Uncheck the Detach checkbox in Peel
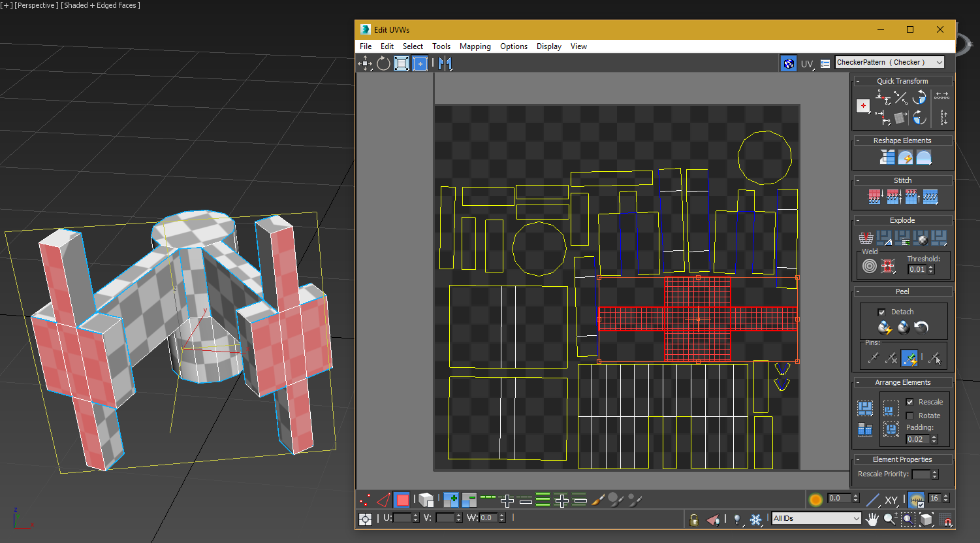 pyautogui.click(x=881, y=312)
